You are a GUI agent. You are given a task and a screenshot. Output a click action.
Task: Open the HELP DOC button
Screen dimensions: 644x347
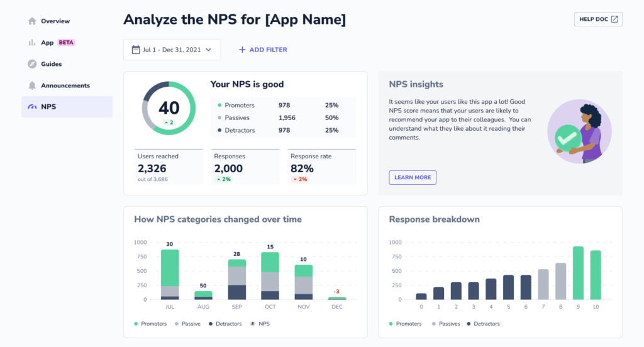coord(598,19)
